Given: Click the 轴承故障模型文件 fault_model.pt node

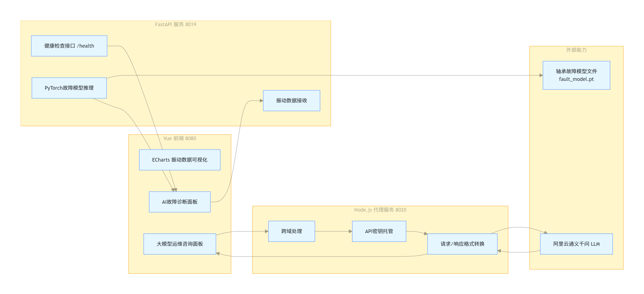Looking at the screenshot, I should [577, 75].
